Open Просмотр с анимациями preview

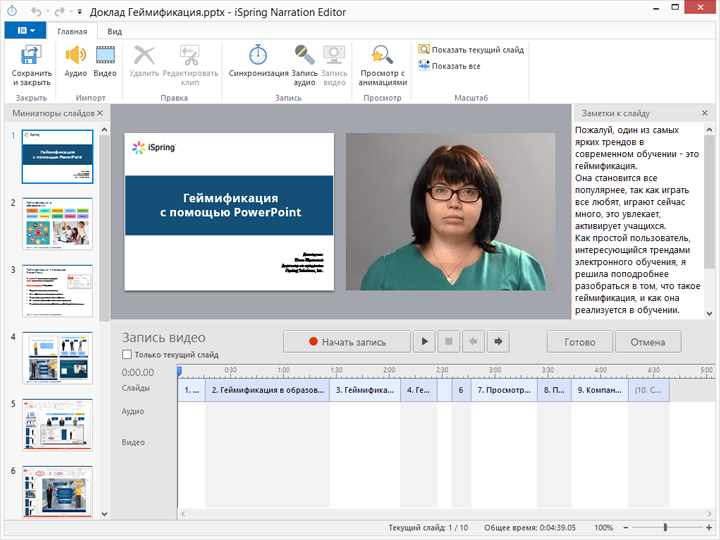[x=382, y=65]
